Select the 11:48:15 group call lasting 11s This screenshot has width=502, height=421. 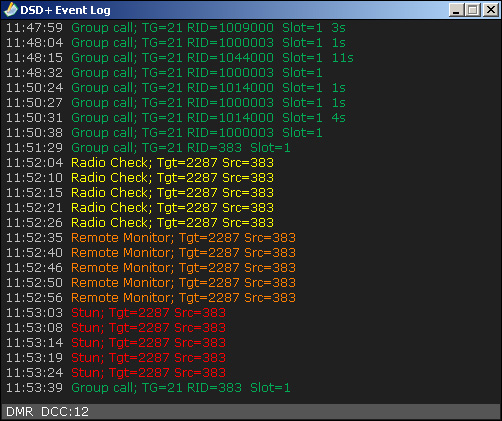180,58
